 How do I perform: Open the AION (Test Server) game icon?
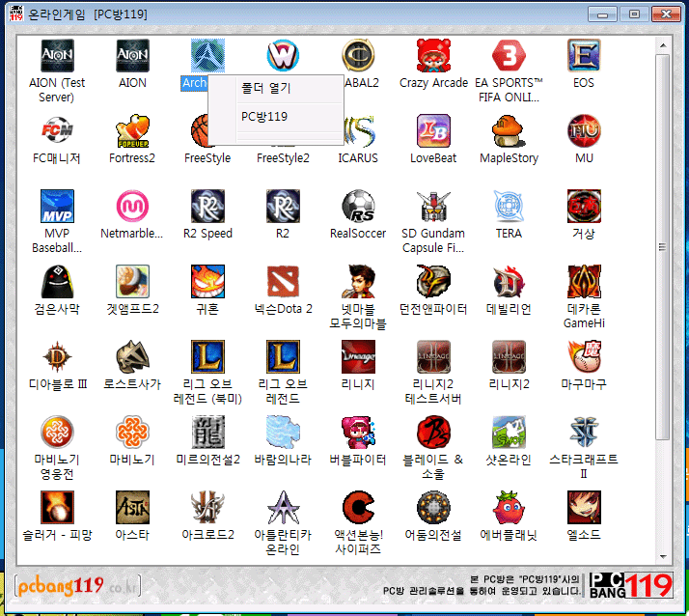coord(57,56)
